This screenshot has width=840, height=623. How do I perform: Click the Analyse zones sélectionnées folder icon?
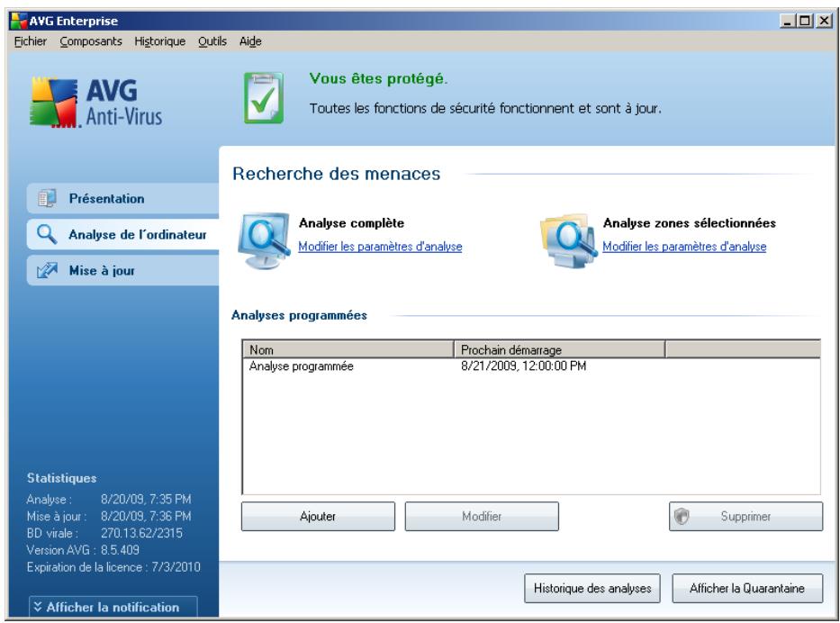click(x=568, y=240)
